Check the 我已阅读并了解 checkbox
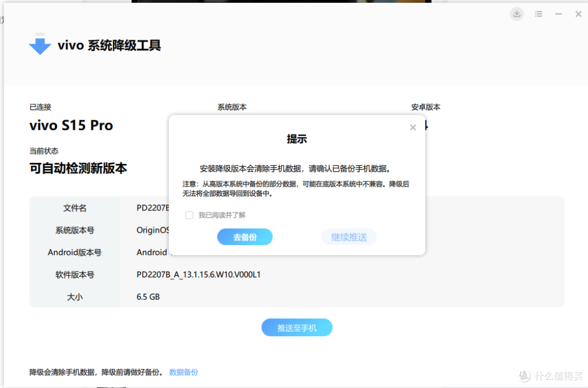This screenshot has height=388, width=588. pyautogui.click(x=189, y=215)
